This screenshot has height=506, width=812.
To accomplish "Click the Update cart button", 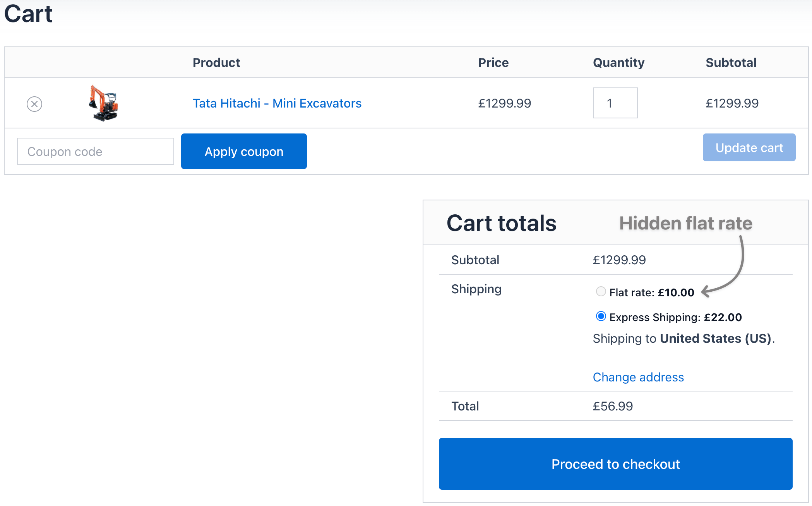I will click(749, 147).
